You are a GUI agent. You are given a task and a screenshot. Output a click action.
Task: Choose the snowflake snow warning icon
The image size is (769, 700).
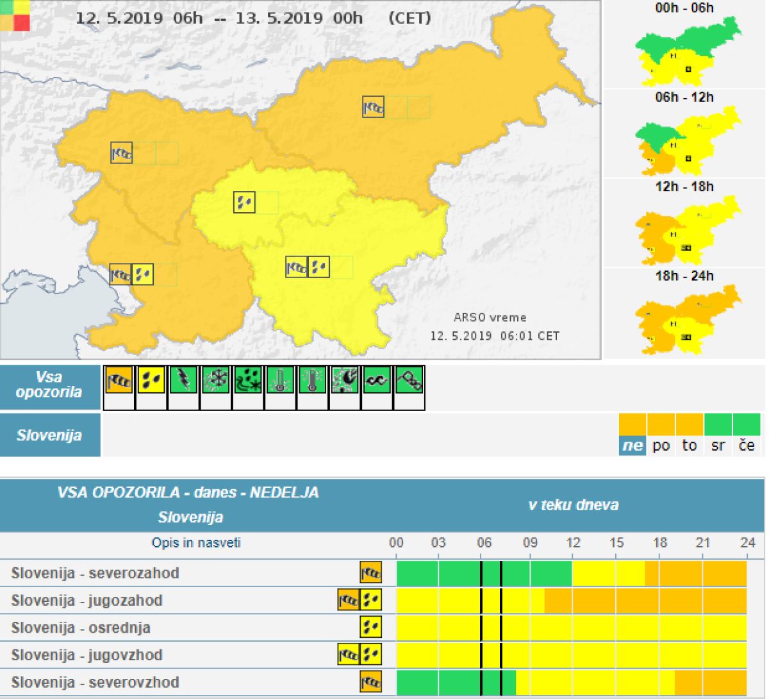215,380
